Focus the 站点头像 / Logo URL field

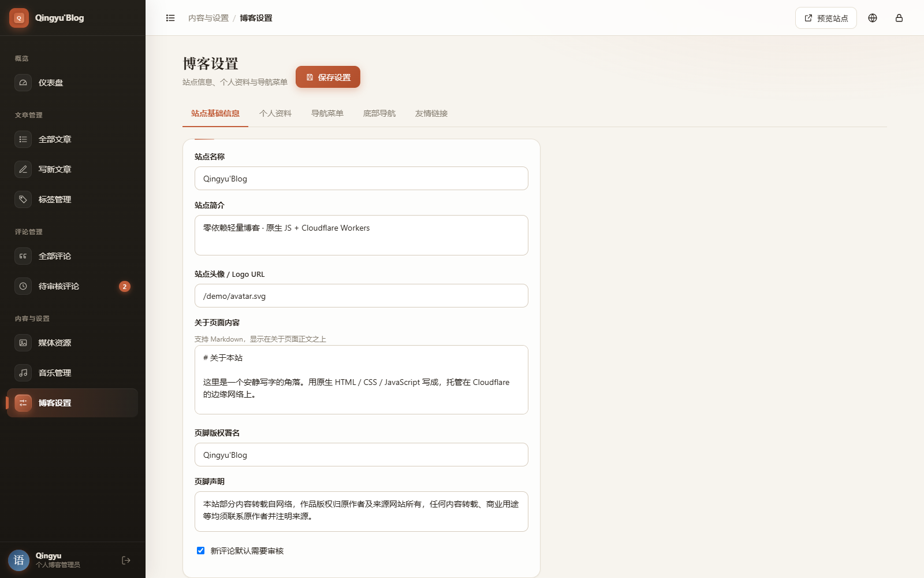[x=362, y=296]
